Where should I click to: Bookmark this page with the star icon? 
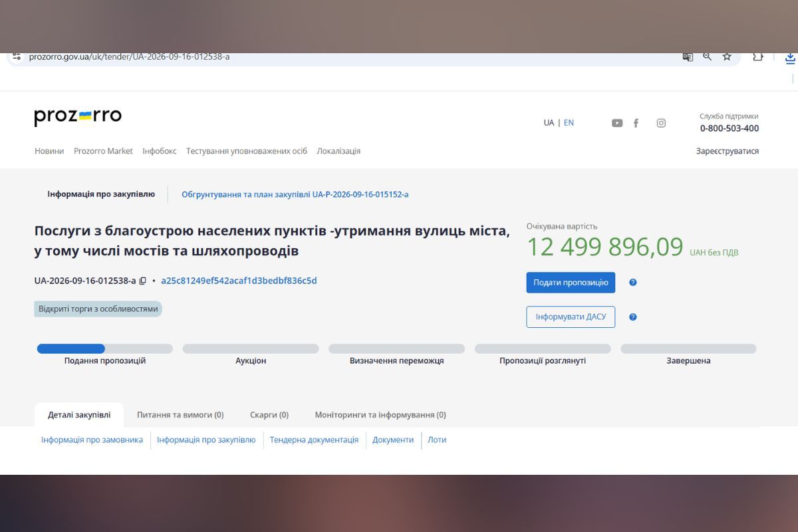727,57
